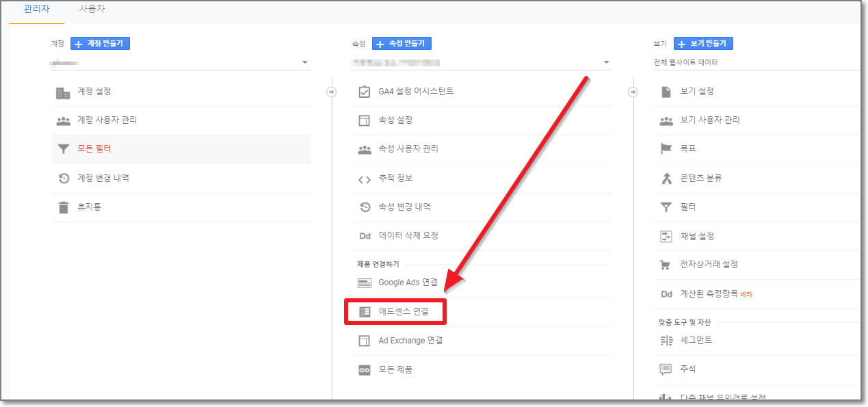Open 보기 설정

coord(757,92)
